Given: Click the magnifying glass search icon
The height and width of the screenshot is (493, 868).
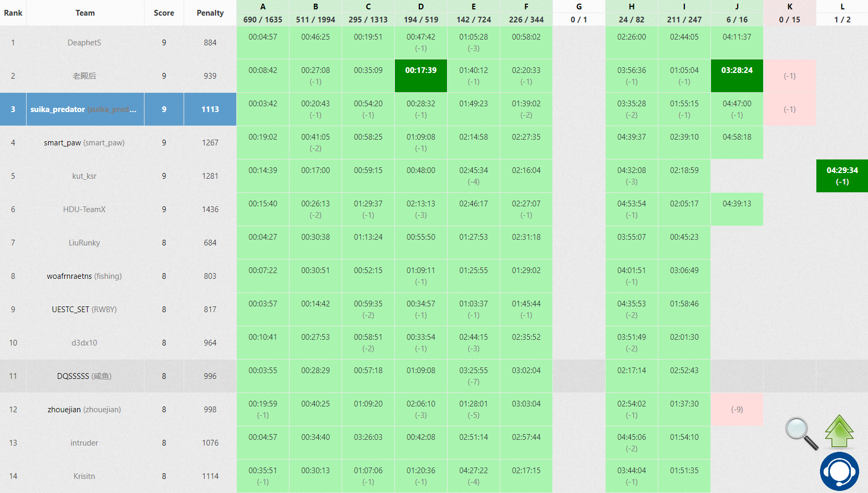Looking at the screenshot, I should 801,433.
